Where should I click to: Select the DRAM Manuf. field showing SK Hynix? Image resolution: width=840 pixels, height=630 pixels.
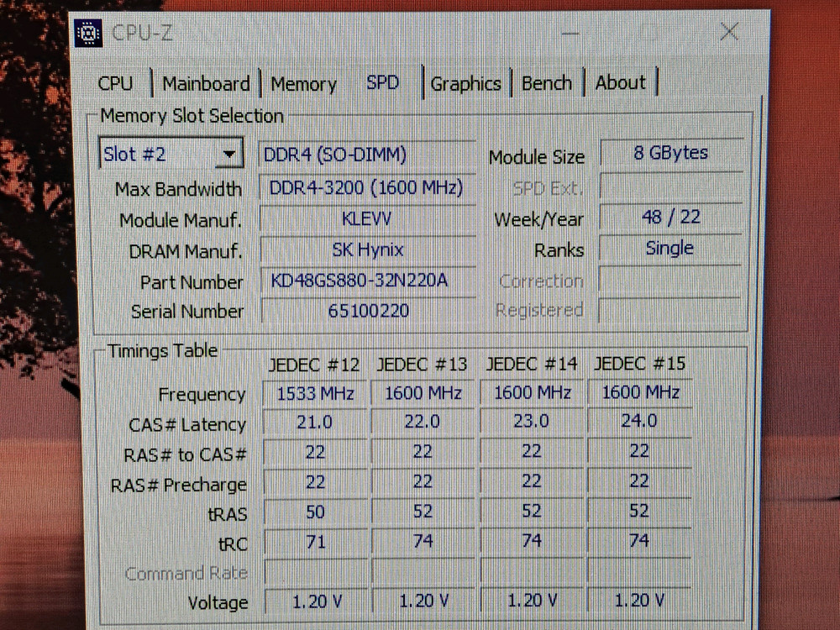coord(367,249)
